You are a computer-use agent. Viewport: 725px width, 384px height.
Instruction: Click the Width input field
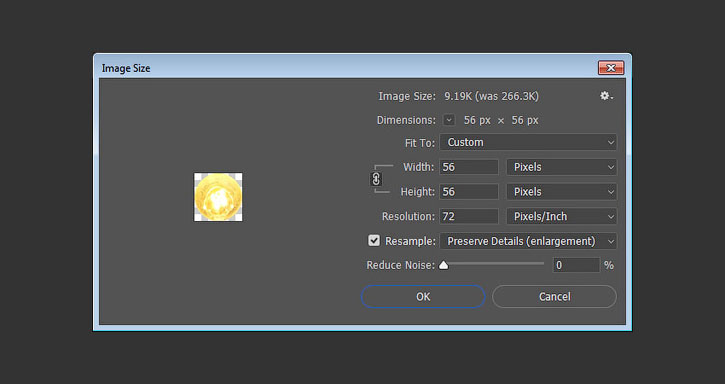click(469, 167)
